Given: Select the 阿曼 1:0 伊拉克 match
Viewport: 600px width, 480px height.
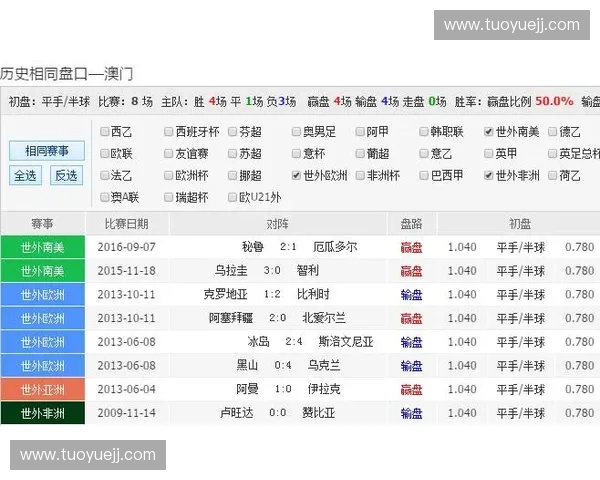Looking at the screenshot, I should pyautogui.click(x=288, y=389).
